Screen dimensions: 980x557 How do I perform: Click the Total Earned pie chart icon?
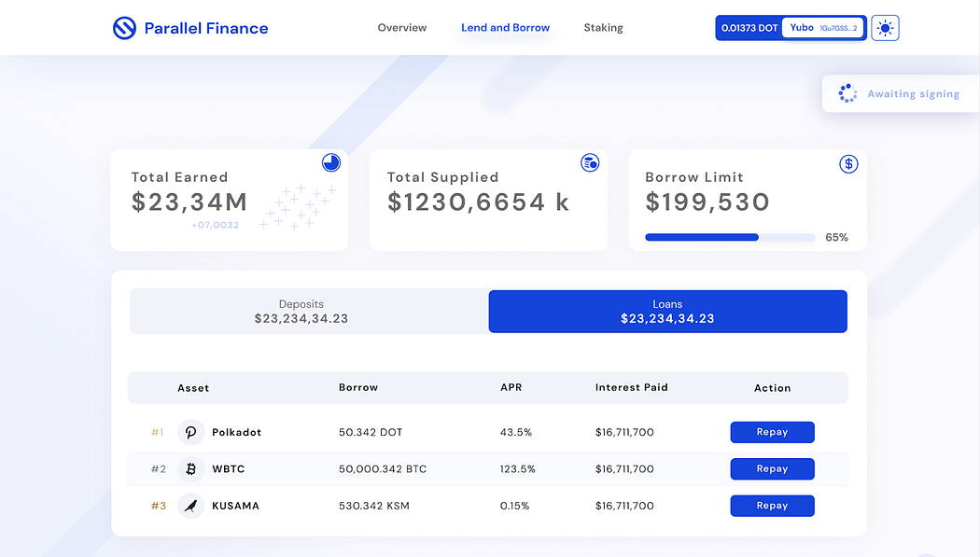point(331,163)
